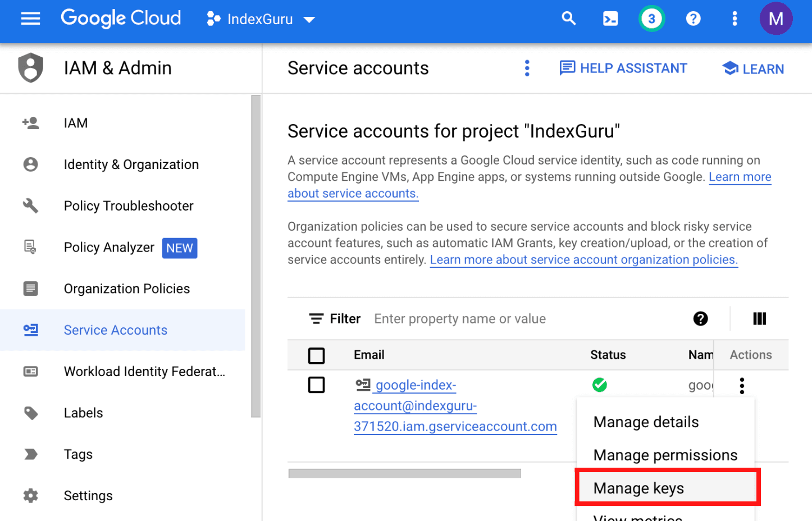This screenshot has height=521, width=812.
Task: Open Tags in sidebar
Action: click(78, 454)
